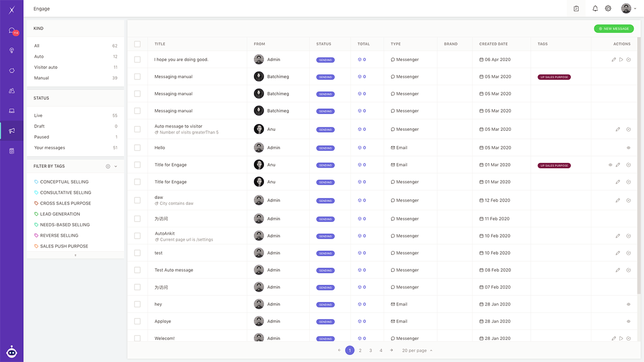The height and width of the screenshot is (362, 644).
Task: Open the '20 per page' dropdown
Action: click(417, 351)
